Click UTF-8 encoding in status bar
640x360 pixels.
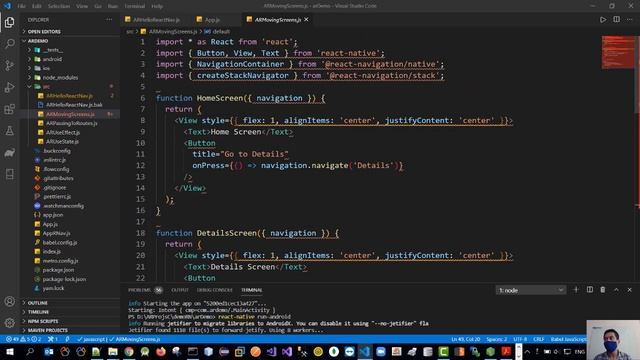click(x=520, y=339)
